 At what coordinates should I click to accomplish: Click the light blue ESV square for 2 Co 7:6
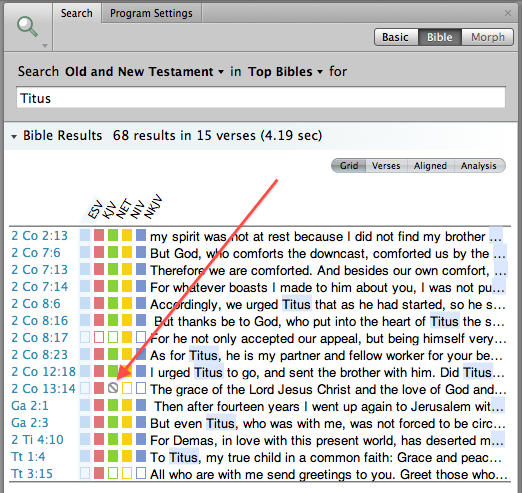tap(85, 252)
